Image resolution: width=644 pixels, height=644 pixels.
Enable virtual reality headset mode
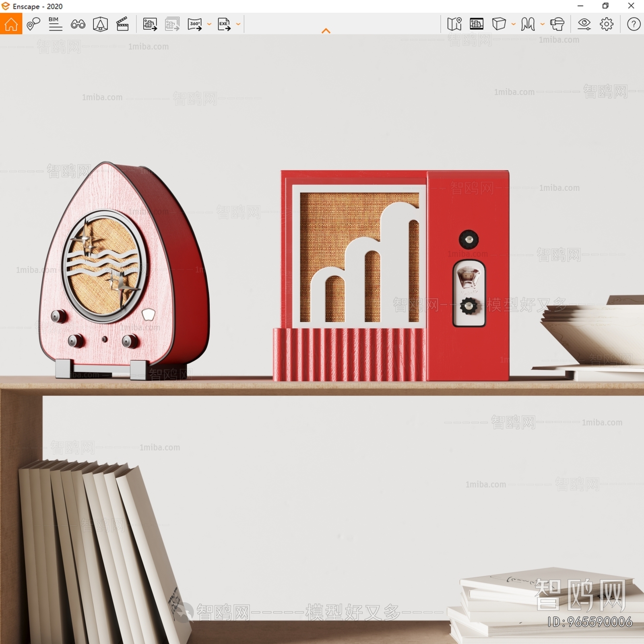(557, 24)
